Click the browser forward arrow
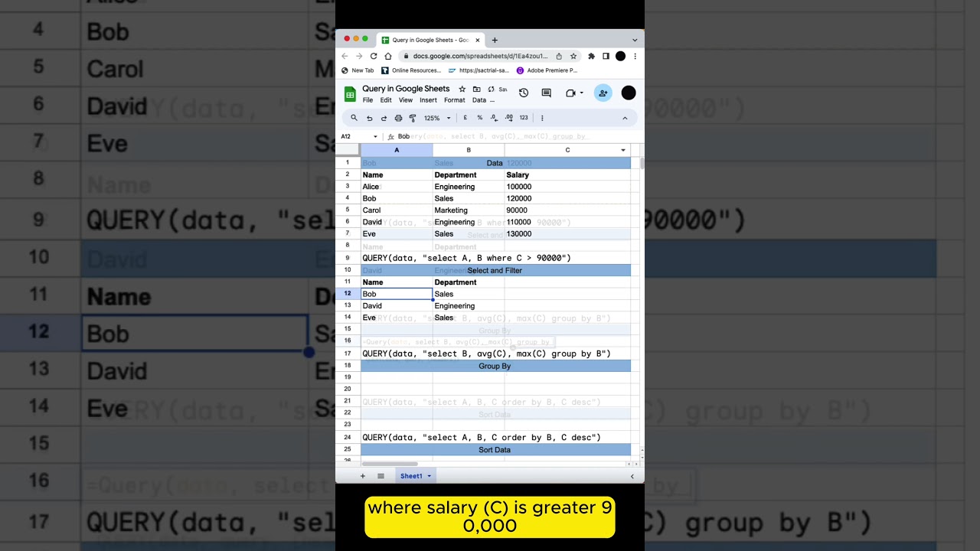 tap(359, 56)
